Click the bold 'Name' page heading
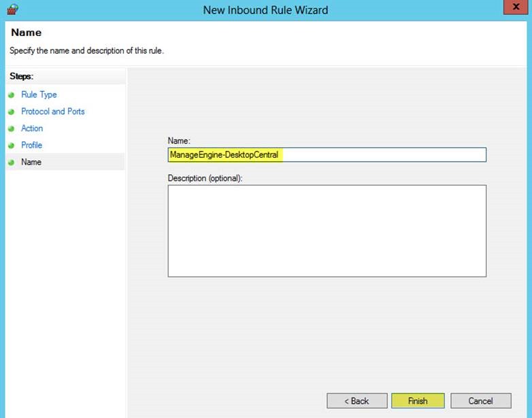532x418 pixels. point(27,33)
